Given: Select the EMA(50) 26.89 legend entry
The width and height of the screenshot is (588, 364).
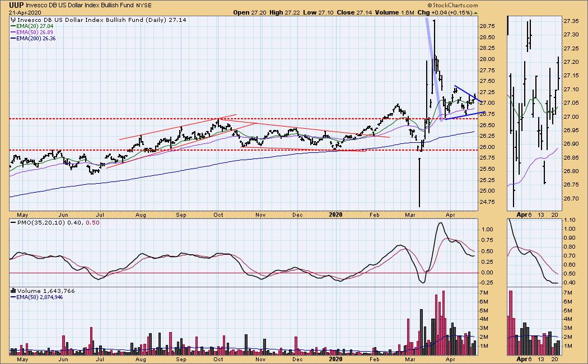Looking at the screenshot, I should pyautogui.click(x=32, y=32).
